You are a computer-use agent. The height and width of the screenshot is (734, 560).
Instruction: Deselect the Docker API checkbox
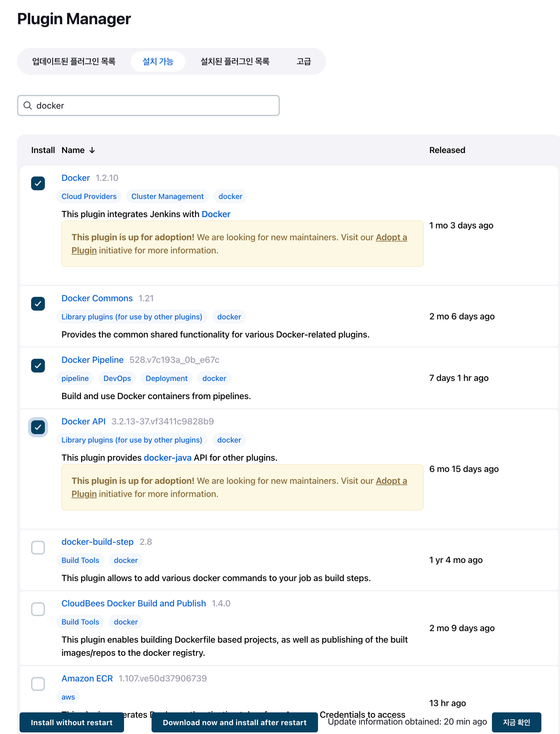pyautogui.click(x=38, y=427)
